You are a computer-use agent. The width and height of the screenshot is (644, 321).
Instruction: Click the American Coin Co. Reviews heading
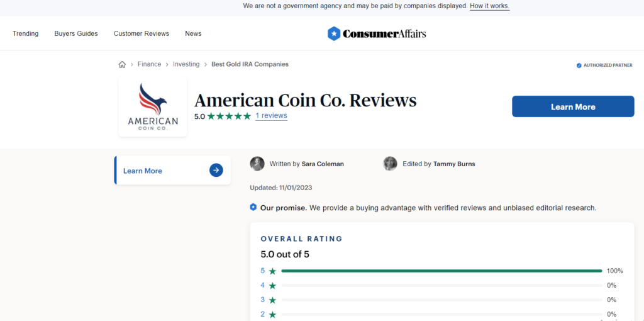click(305, 101)
